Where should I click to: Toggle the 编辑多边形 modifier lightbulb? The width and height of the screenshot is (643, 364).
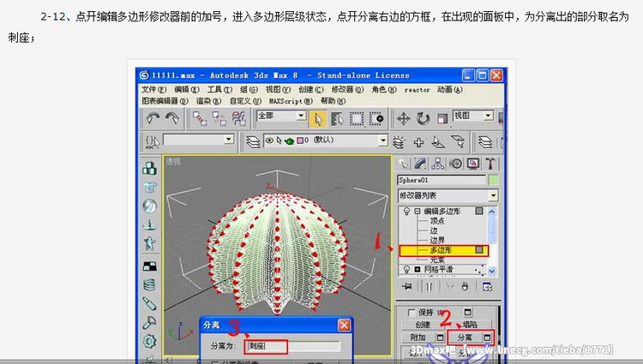[x=406, y=212]
